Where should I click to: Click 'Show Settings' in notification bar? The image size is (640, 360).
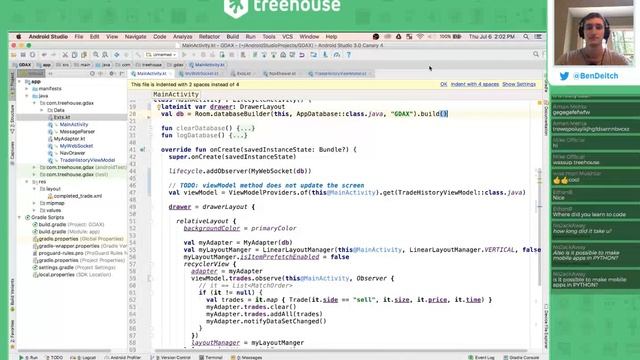[x=519, y=84]
